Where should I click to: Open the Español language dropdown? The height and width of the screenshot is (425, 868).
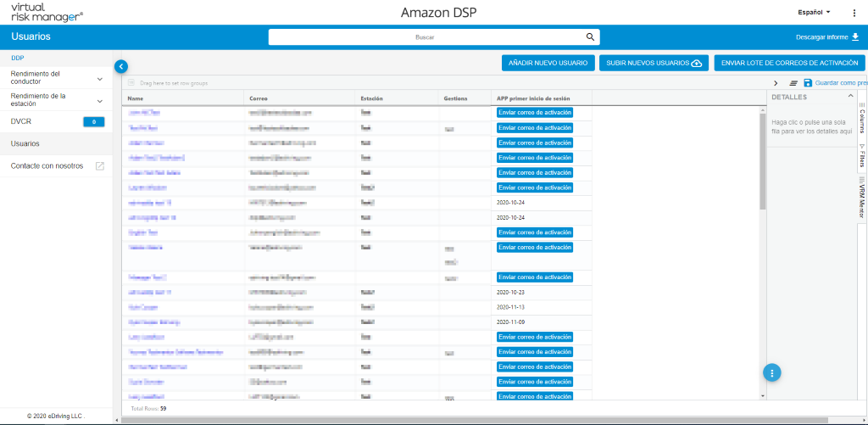[x=814, y=12]
